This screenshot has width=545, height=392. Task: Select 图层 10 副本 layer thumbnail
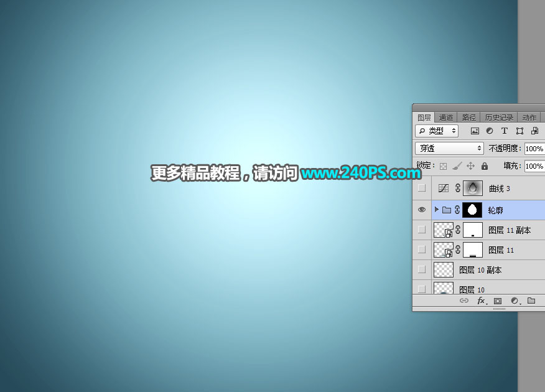pyautogui.click(x=444, y=269)
